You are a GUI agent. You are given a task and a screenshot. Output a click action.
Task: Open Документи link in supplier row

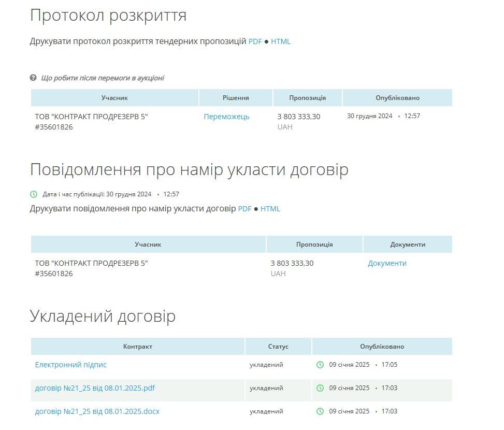pyautogui.click(x=386, y=263)
